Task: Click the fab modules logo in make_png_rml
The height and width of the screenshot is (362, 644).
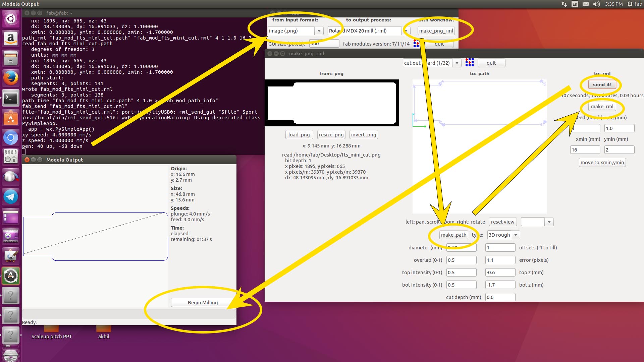Action: tap(470, 63)
